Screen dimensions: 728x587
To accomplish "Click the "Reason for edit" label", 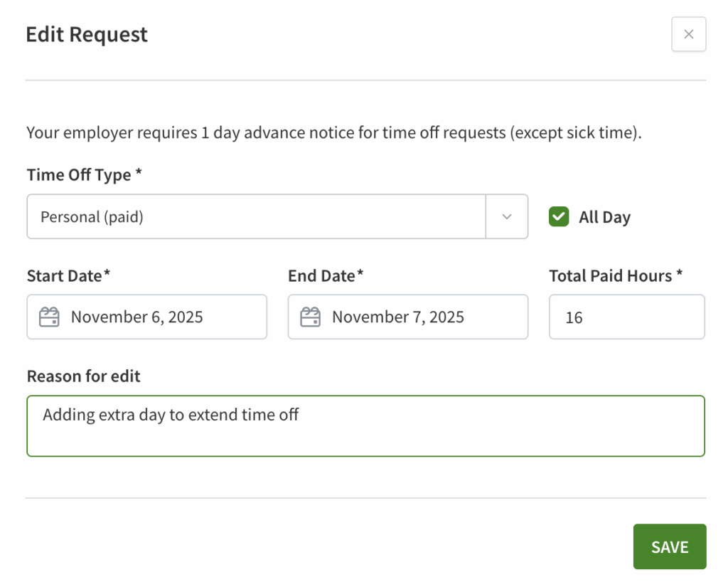I will (83, 376).
